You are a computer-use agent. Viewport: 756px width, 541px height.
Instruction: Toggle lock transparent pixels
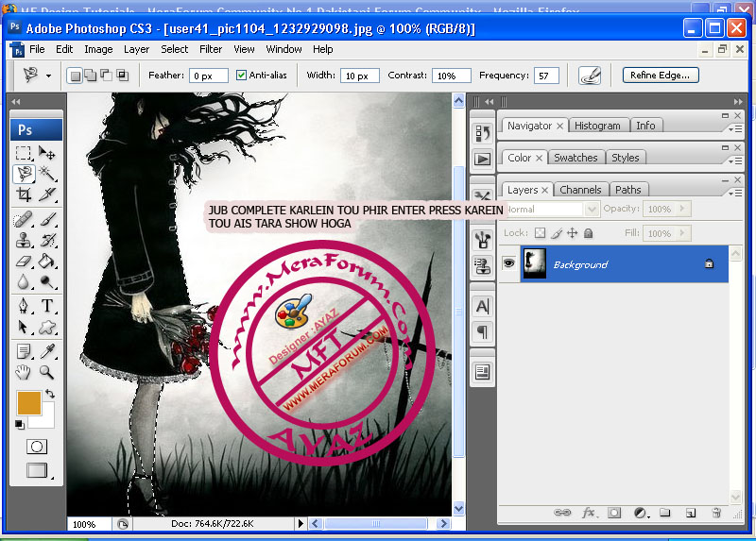coord(540,233)
